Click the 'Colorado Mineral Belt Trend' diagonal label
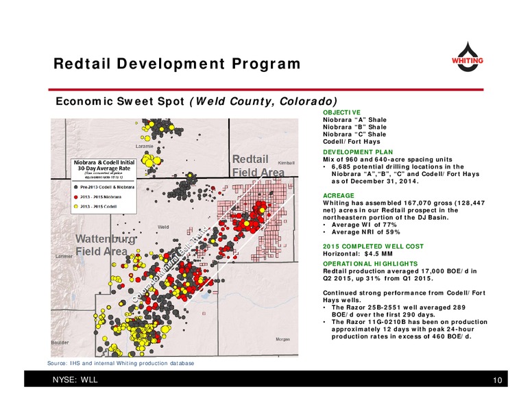 169,264
